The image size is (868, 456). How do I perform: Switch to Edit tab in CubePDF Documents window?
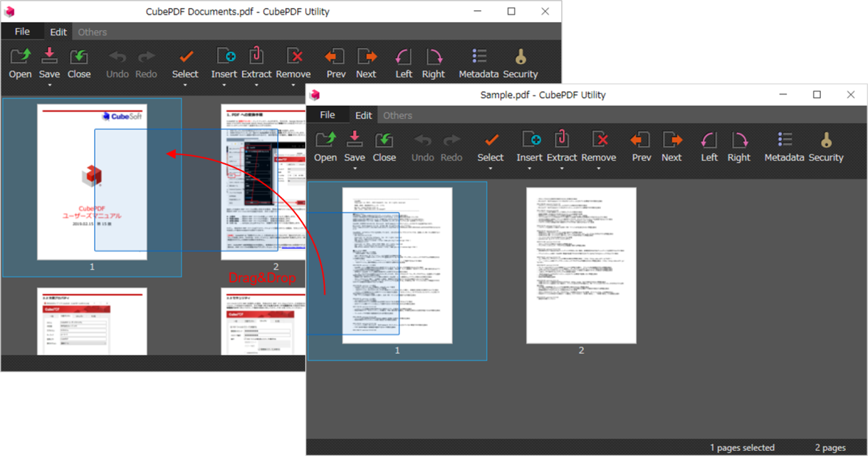click(x=58, y=32)
